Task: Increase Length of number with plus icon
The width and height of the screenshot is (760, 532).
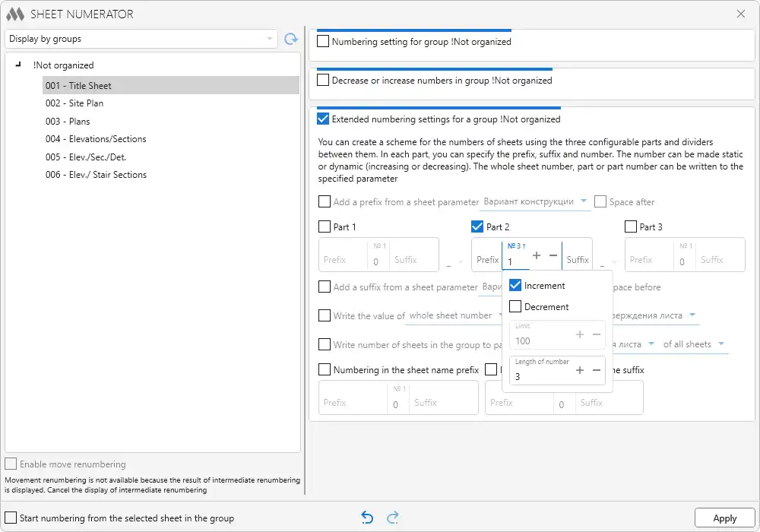Action: (x=580, y=370)
